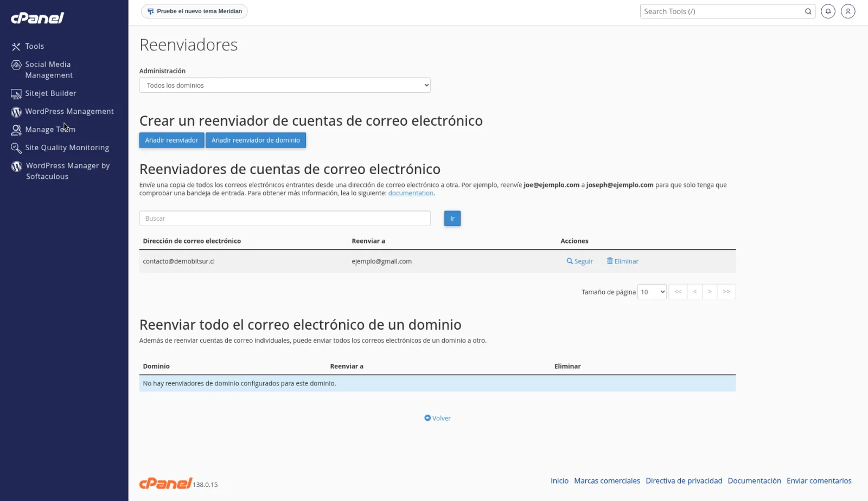Screen dimensions: 868x501
Task: Open the Tools wrench icon
Action: click(x=16, y=47)
